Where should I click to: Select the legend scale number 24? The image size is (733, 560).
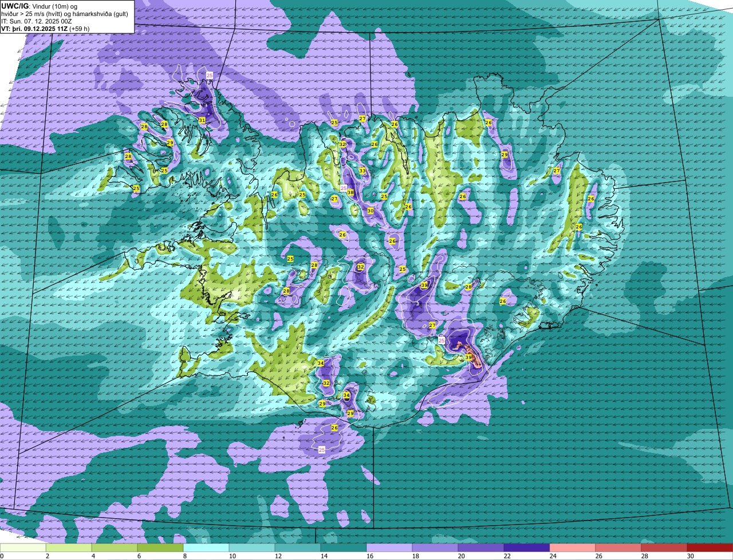(552, 556)
